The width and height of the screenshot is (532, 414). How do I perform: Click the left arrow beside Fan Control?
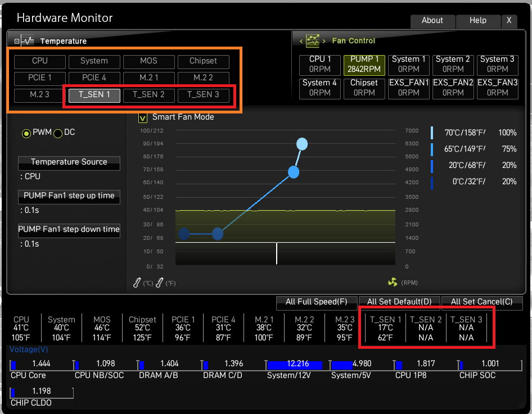click(x=301, y=42)
